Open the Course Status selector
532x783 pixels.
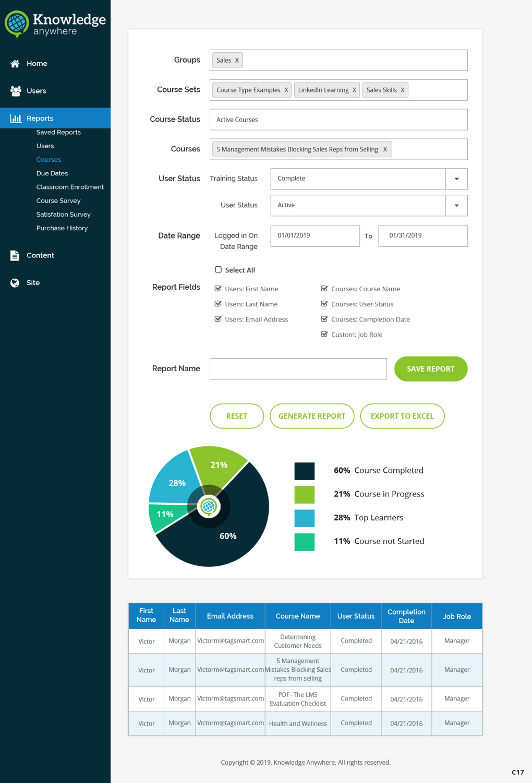(338, 120)
